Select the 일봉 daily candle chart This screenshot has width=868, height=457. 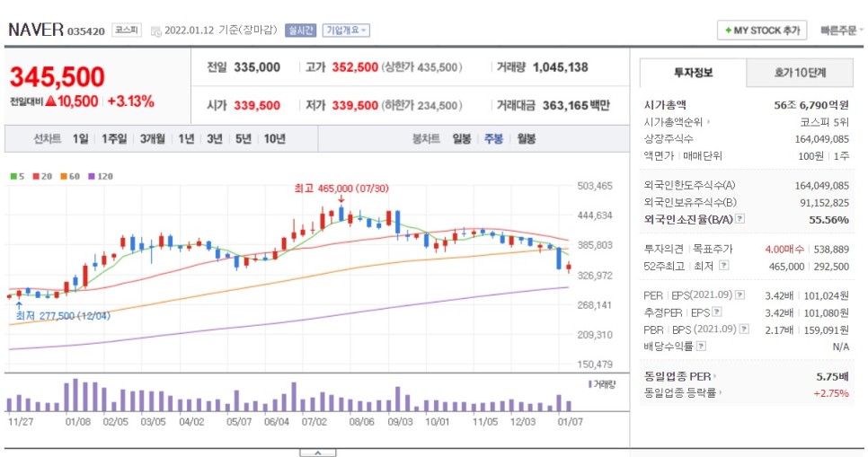pos(462,139)
